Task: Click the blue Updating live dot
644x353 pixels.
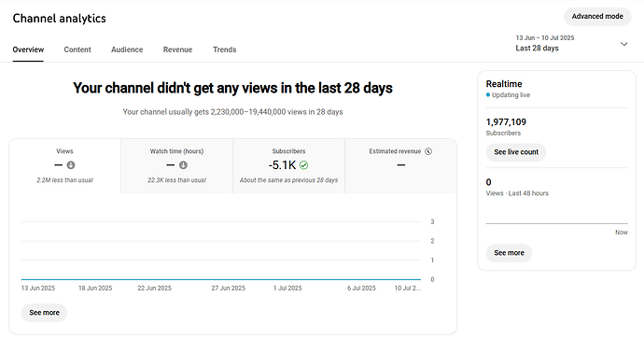Action: [x=488, y=95]
